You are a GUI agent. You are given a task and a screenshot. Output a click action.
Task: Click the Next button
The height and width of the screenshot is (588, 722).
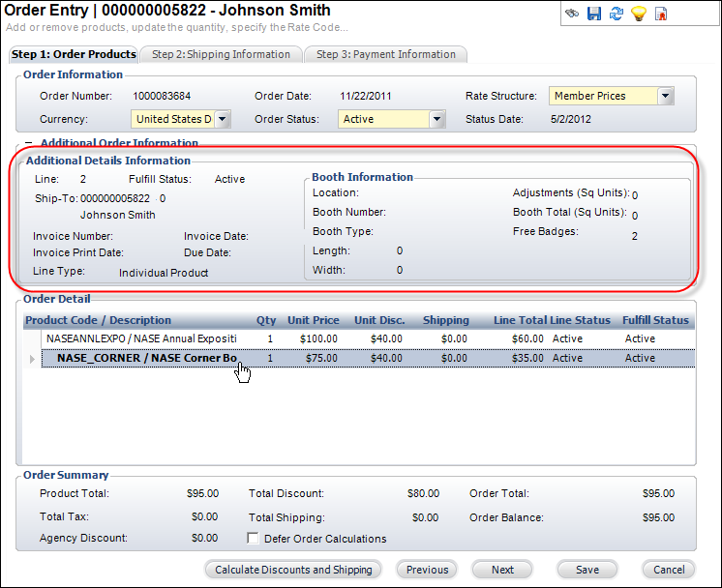[502, 570]
